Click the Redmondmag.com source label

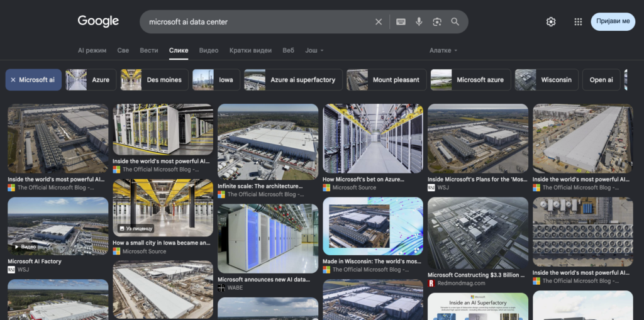click(x=462, y=283)
